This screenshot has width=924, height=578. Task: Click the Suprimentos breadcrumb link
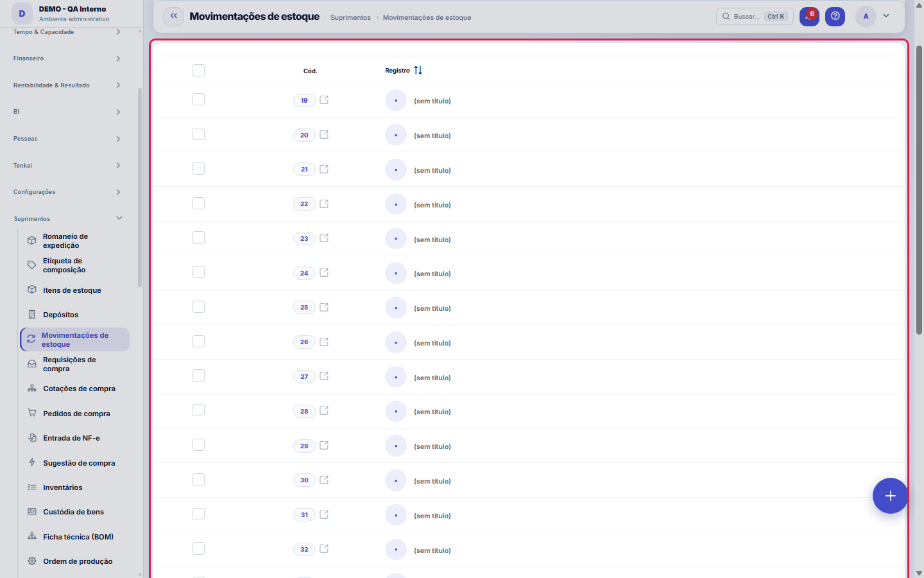pyautogui.click(x=350, y=17)
